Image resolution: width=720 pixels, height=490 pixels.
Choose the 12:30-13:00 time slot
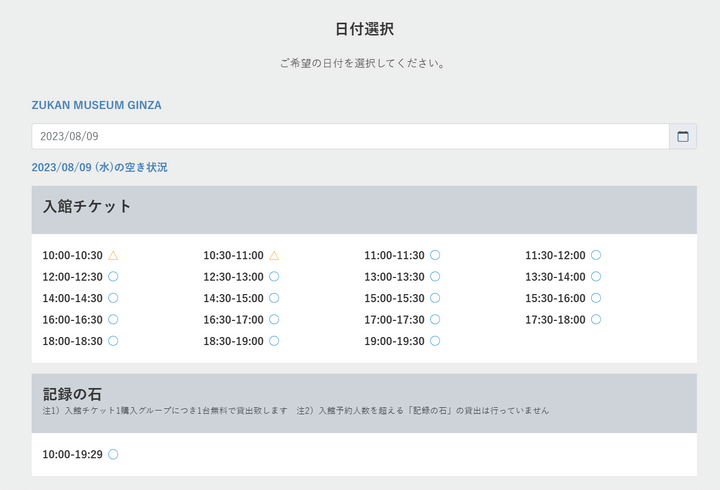coord(233,277)
